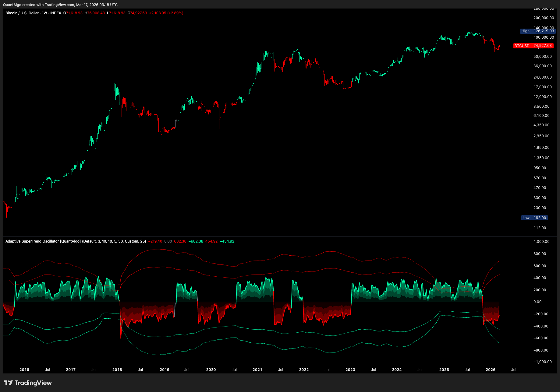Click the 112.00 price scale value
The image size is (560, 392).
(540, 228)
